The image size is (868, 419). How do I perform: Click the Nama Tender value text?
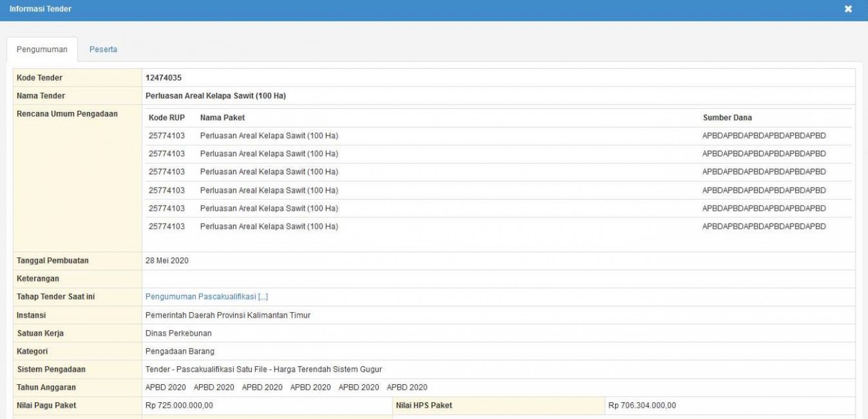coord(216,96)
